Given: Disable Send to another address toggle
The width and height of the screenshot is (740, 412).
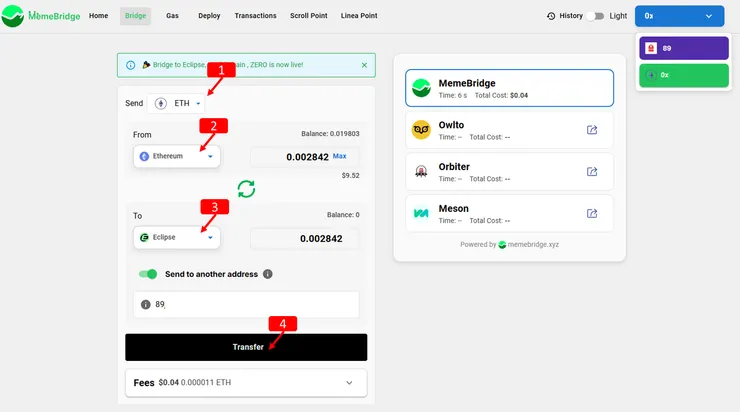Looking at the screenshot, I should click(x=148, y=274).
